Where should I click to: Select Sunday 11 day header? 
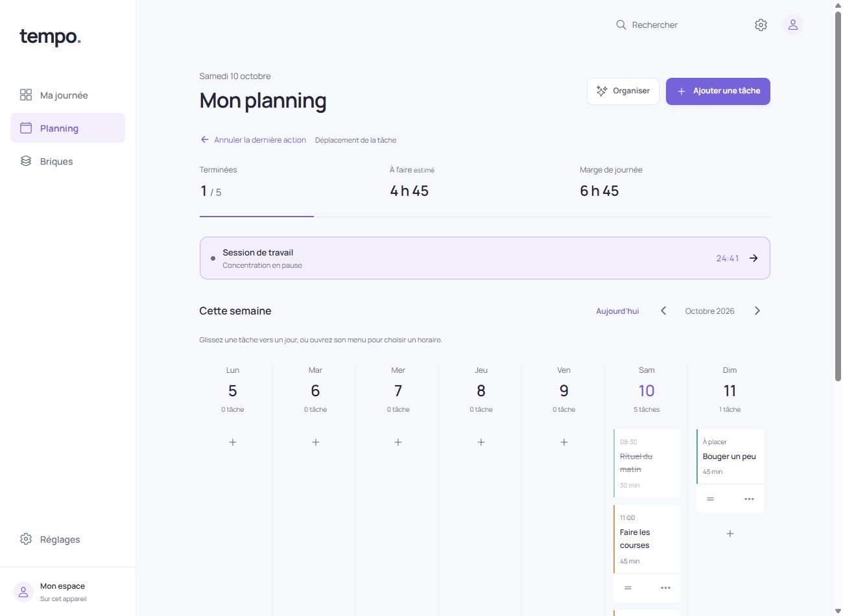tap(730, 391)
